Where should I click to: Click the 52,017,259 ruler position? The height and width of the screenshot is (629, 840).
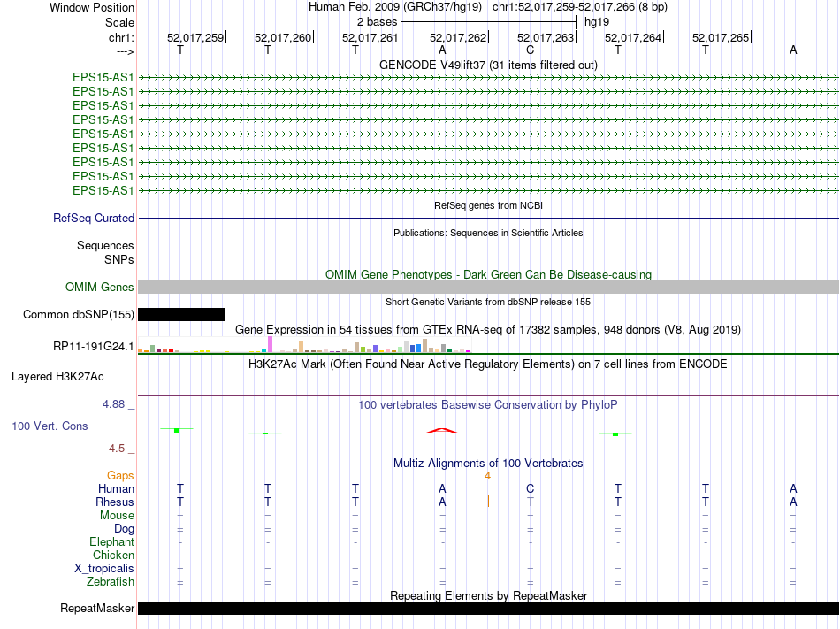click(x=195, y=37)
